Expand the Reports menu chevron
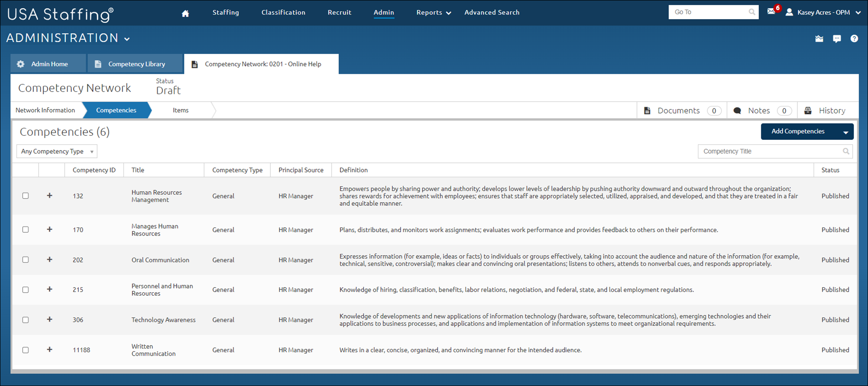The image size is (868, 386). click(x=448, y=12)
